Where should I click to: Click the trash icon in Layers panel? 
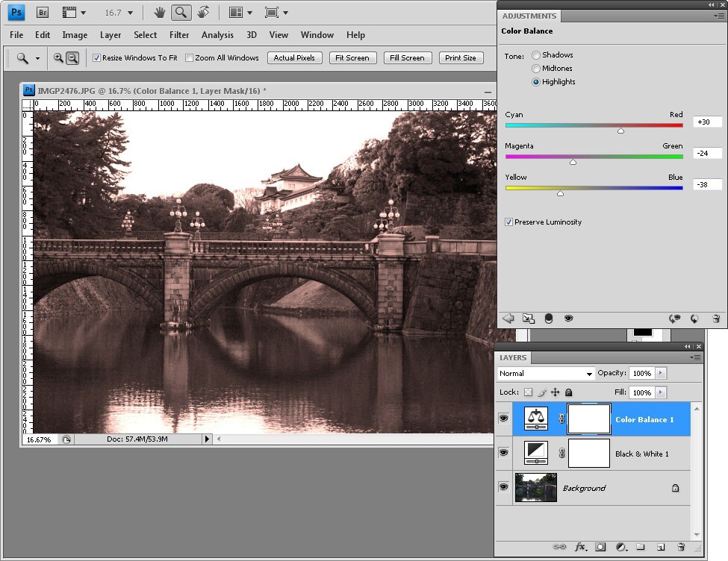pyautogui.click(x=680, y=547)
